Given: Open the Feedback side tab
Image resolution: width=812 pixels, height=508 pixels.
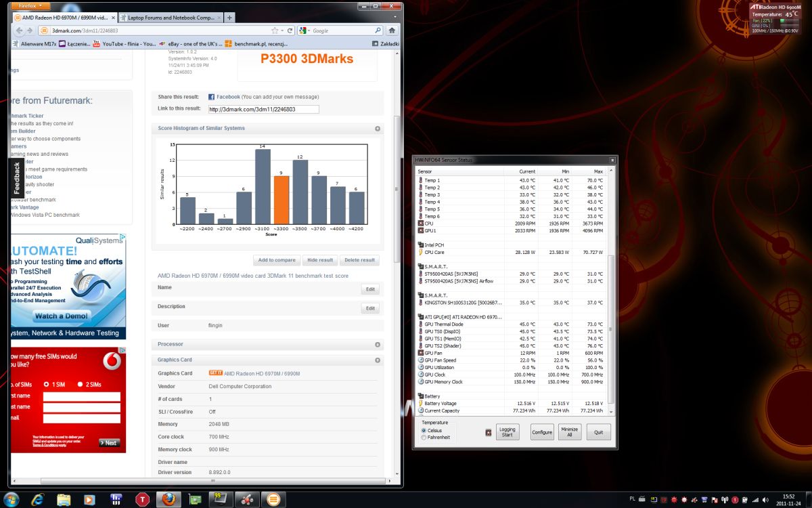Looking at the screenshot, I should [x=17, y=178].
